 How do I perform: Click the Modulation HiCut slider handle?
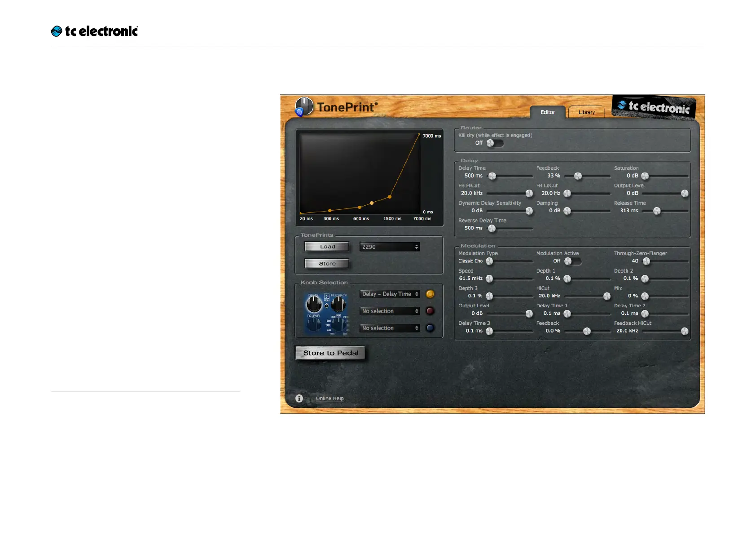pyautogui.click(x=607, y=296)
